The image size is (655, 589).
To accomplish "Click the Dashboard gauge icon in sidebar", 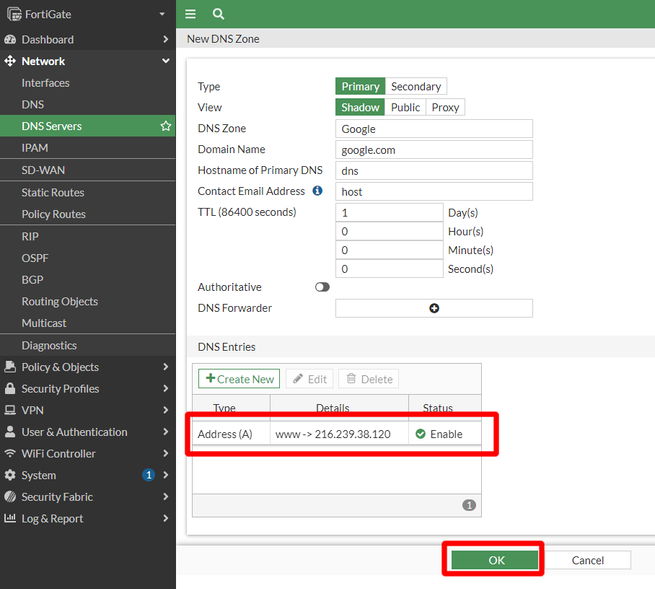I will [11, 40].
